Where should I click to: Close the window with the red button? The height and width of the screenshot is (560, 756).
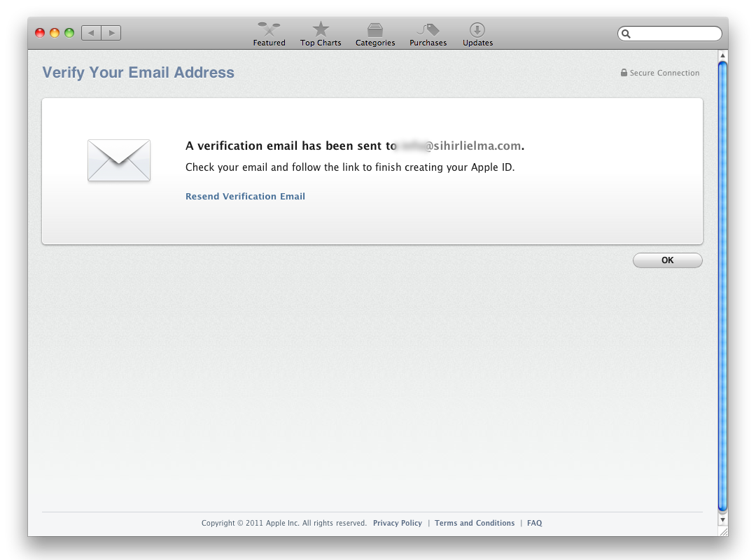coord(40,33)
